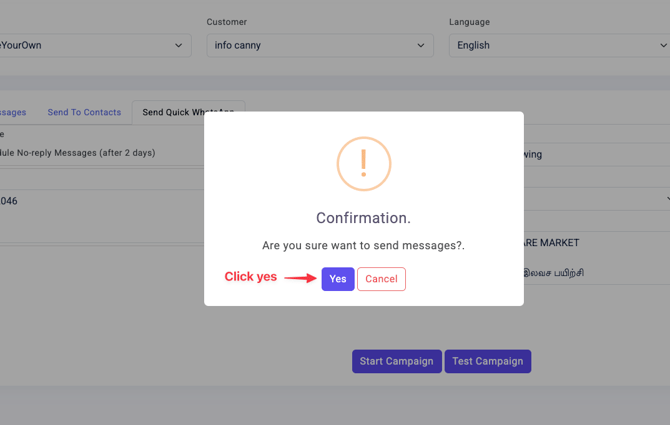Switch to the Send To Contacts tab
Viewport: 670px width, 425px height.
click(84, 112)
